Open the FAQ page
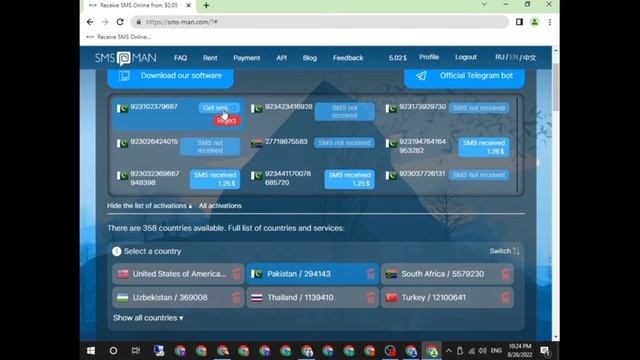Viewport: 640px width, 360px height. [x=180, y=58]
